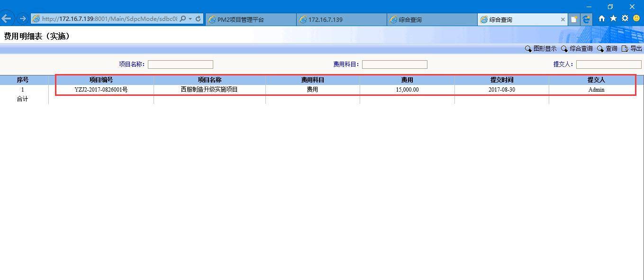Click the 导出 export button
The width and height of the screenshot is (644, 280).
632,48
